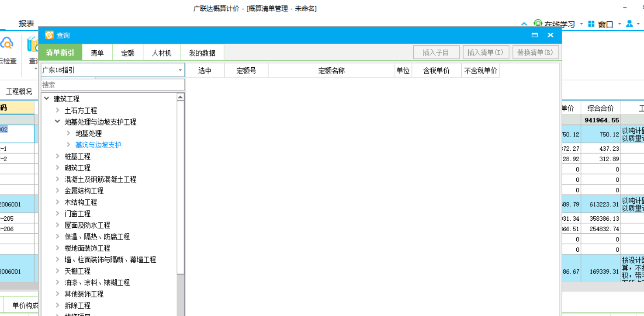Select 油漆、涂料、裱糊工程 tree item

(x=97, y=282)
